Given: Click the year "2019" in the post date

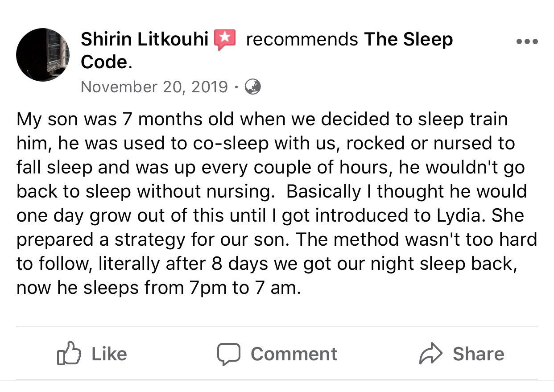Looking at the screenshot, I should (x=209, y=87).
